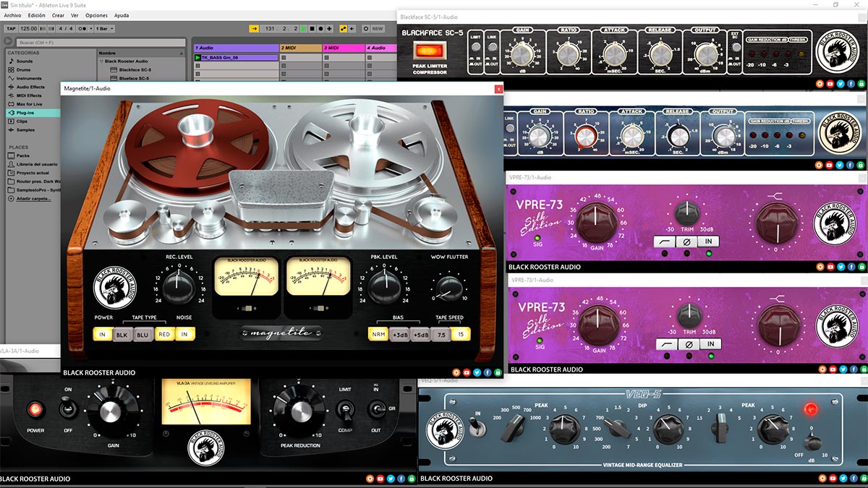Click Facebook icon in Magnetite footer
This screenshot has height=488, width=868.
488,373
